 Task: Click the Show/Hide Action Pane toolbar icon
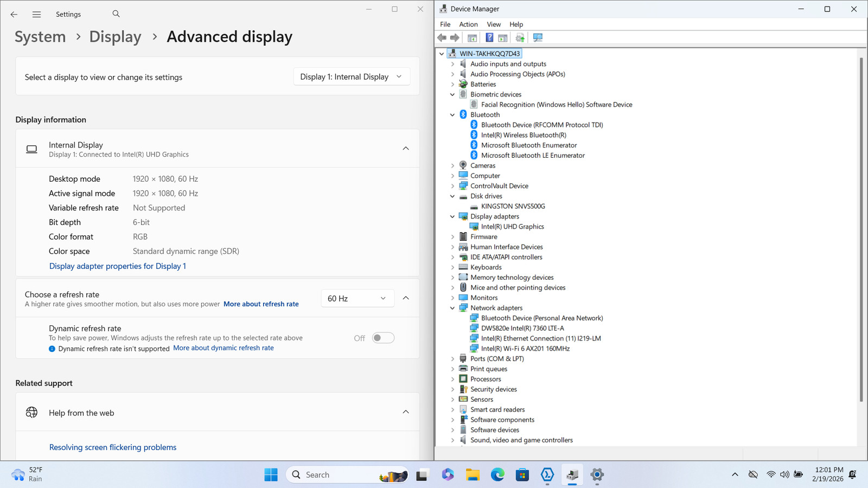tap(503, 37)
